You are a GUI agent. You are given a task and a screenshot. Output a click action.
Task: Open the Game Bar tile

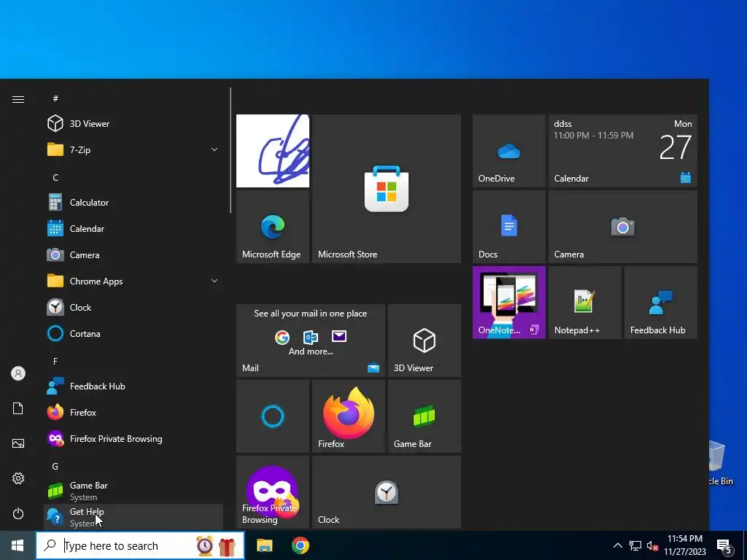pos(424,416)
